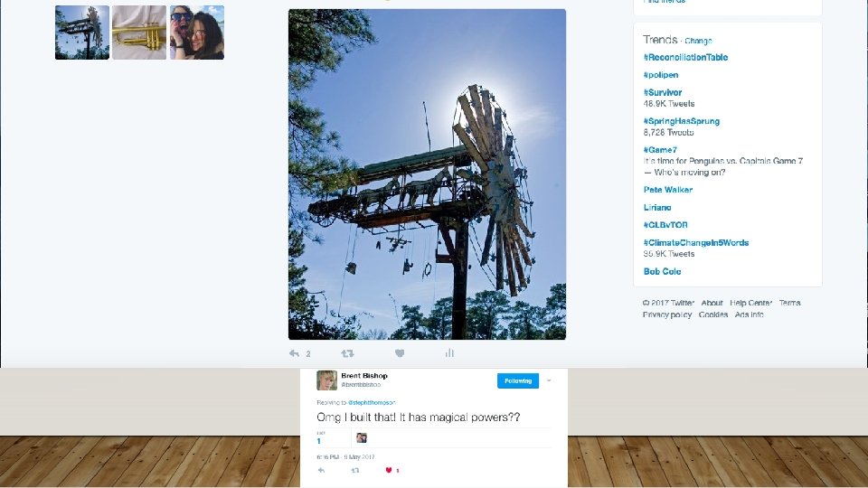Select the Help Center footer link
868x488 pixels.
[750, 303]
